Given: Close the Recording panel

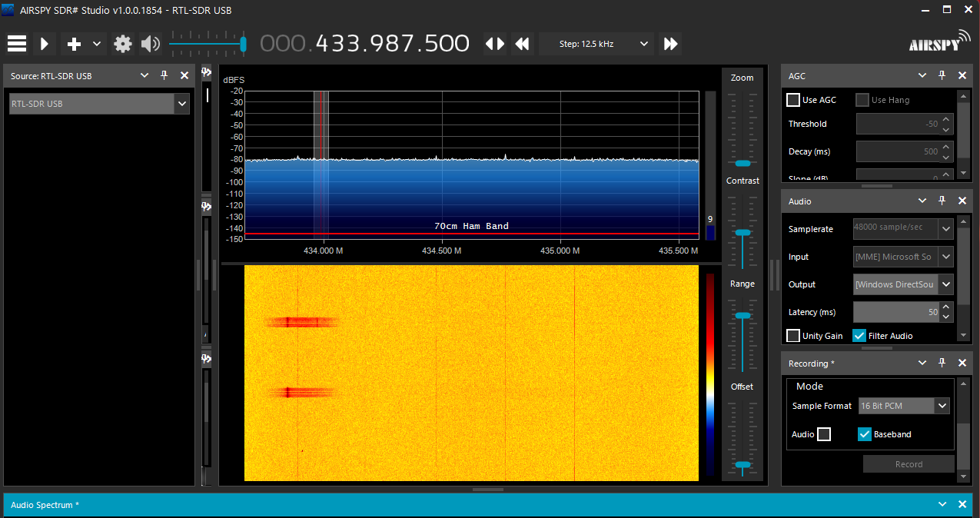Looking at the screenshot, I should [x=962, y=364].
